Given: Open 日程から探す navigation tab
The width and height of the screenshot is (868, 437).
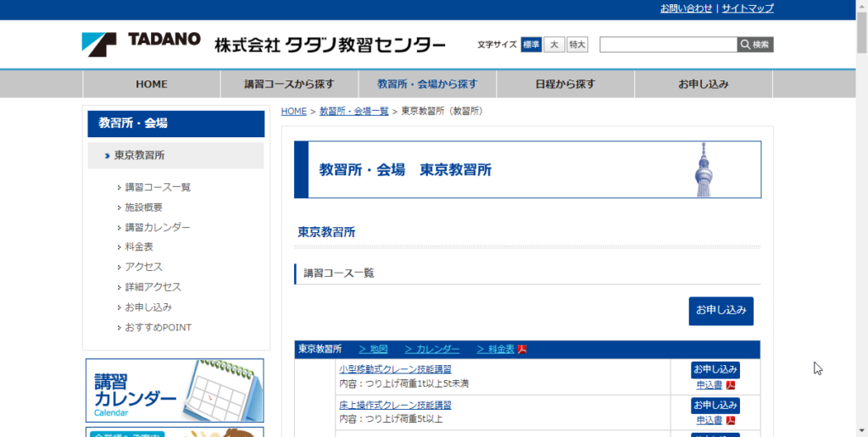Looking at the screenshot, I should pyautogui.click(x=565, y=84).
